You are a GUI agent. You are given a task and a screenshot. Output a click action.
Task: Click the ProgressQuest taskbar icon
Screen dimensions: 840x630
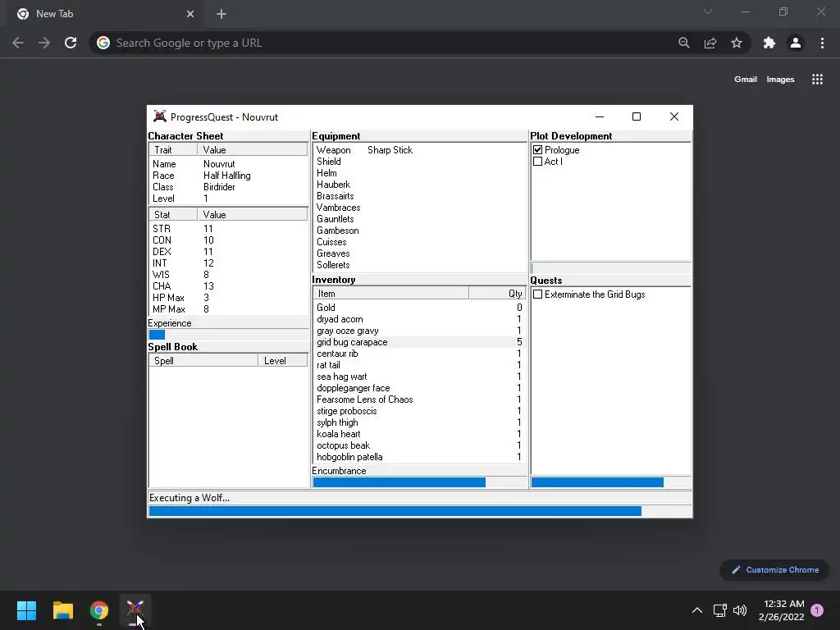[135, 610]
